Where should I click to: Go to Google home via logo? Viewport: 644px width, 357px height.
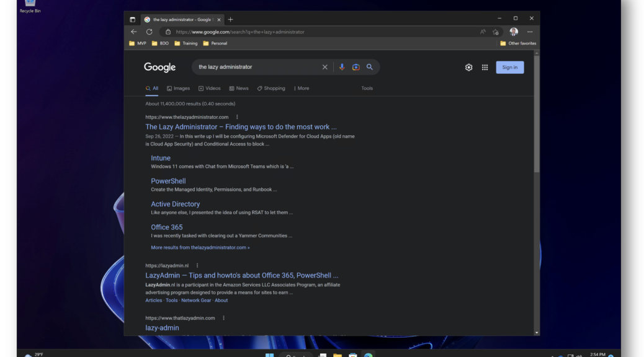(160, 68)
